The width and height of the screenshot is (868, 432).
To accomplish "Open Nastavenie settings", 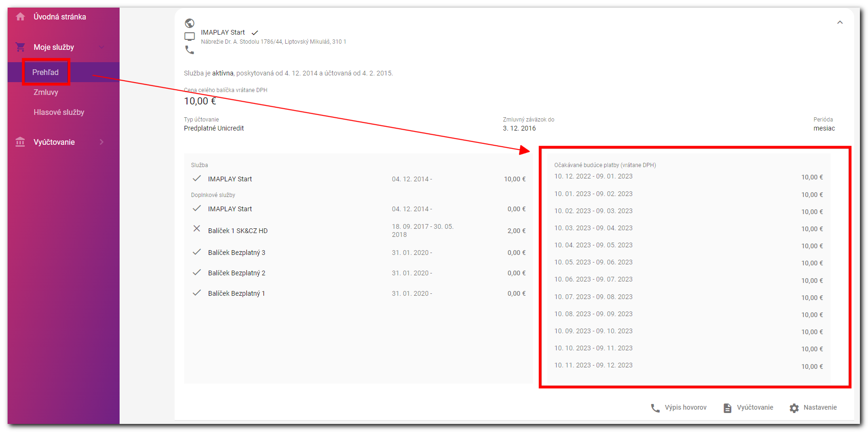I will pos(820,407).
